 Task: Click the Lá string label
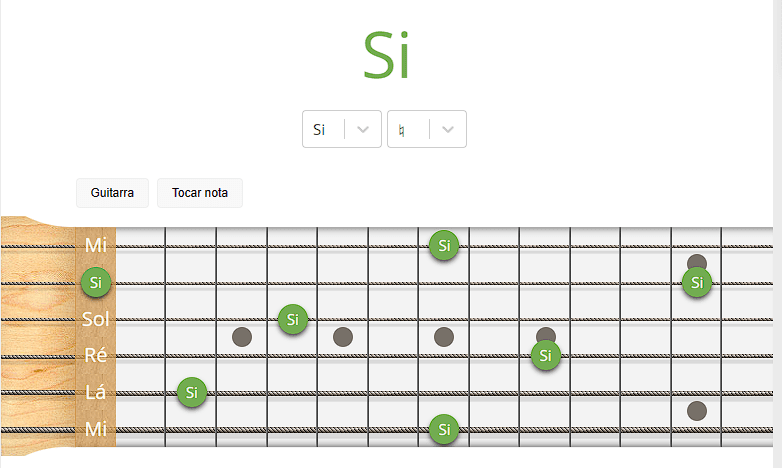pos(96,392)
